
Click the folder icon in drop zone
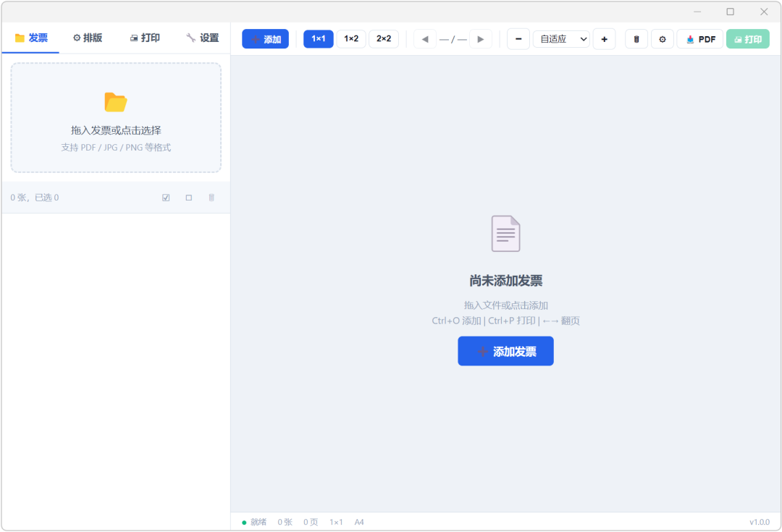click(x=116, y=102)
